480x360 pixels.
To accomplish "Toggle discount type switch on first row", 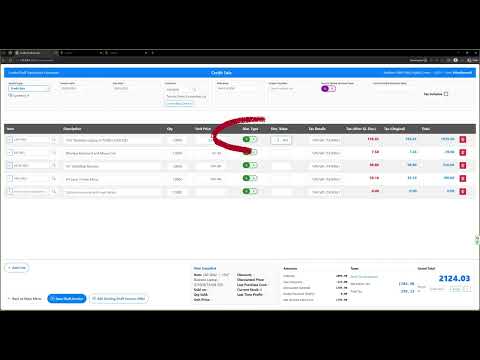I will coord(250,139).
